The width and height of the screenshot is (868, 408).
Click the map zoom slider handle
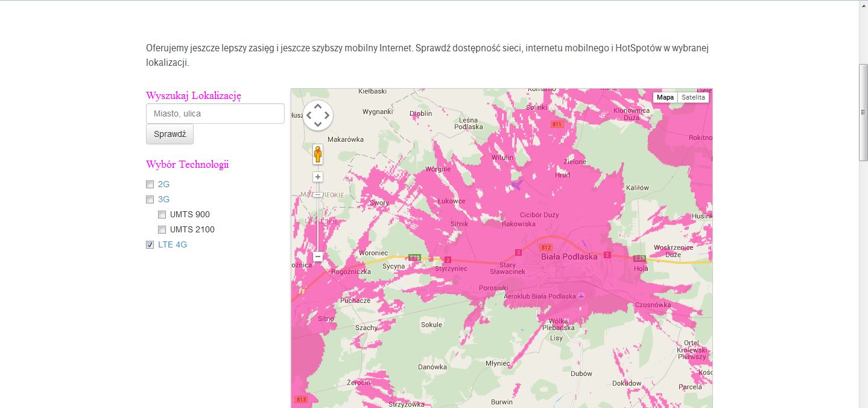318,194
